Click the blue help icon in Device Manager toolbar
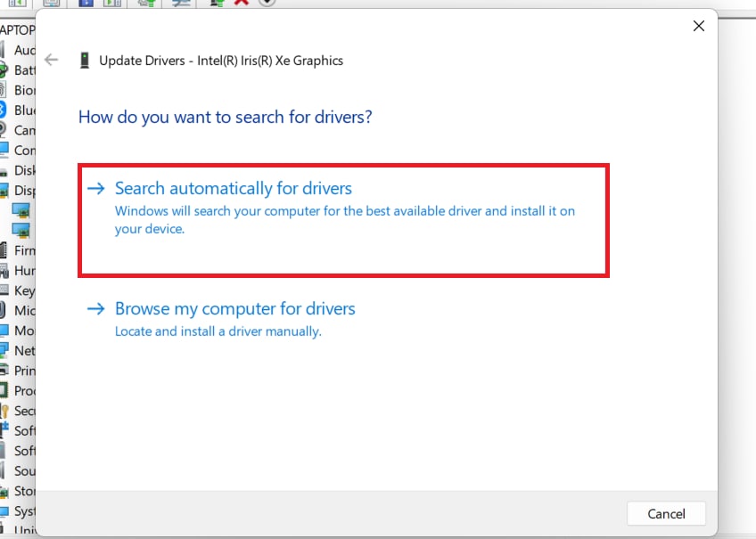756x539 pixels. click(x=86, y=3)
